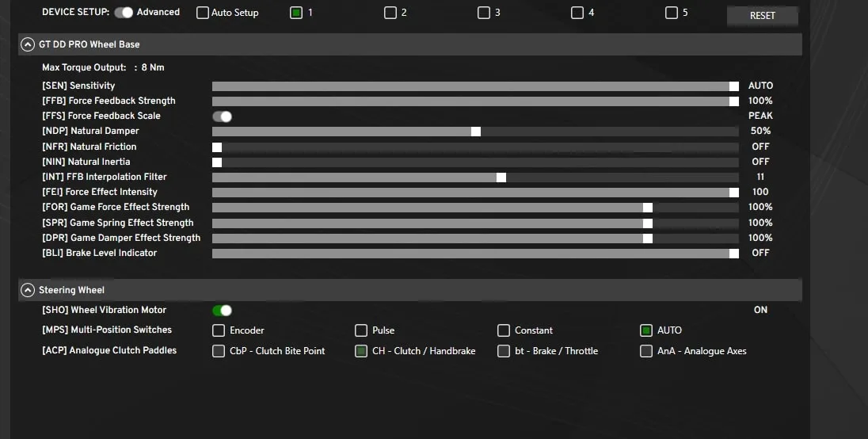Turn off the Wheel Vibration Motor switch

pyautogui.click(x=222, y=311)
